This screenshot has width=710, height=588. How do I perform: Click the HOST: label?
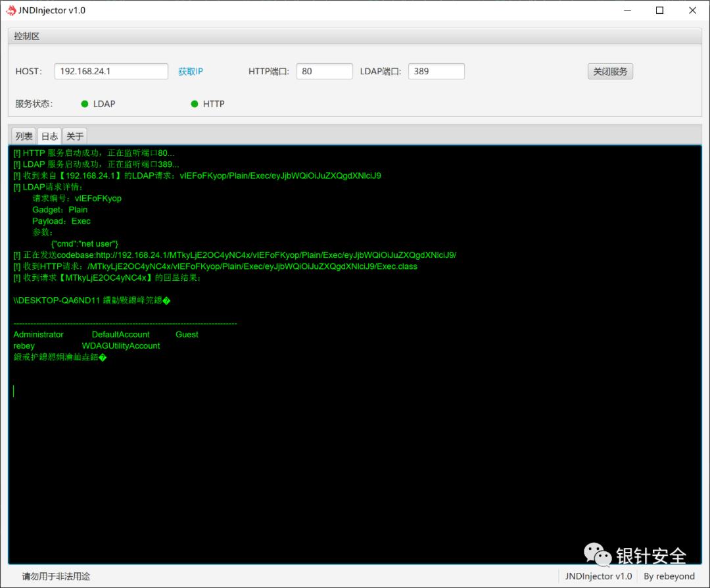[28, 71]
